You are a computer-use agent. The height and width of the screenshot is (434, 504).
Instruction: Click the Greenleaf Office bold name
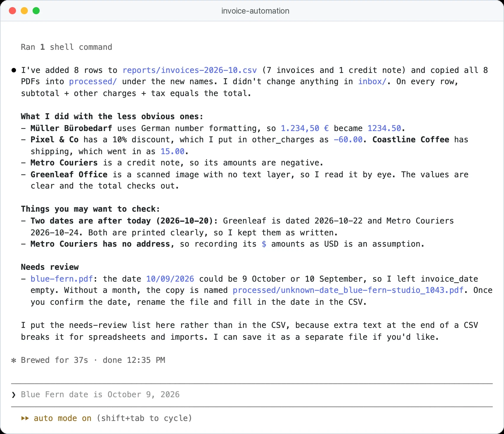click(x=69, y=175)
